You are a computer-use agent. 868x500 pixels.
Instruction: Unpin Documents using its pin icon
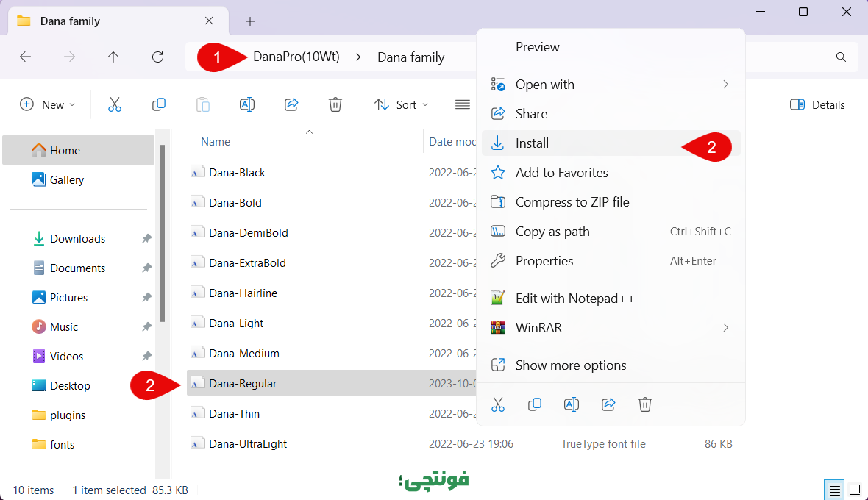(x=146, y=268)
